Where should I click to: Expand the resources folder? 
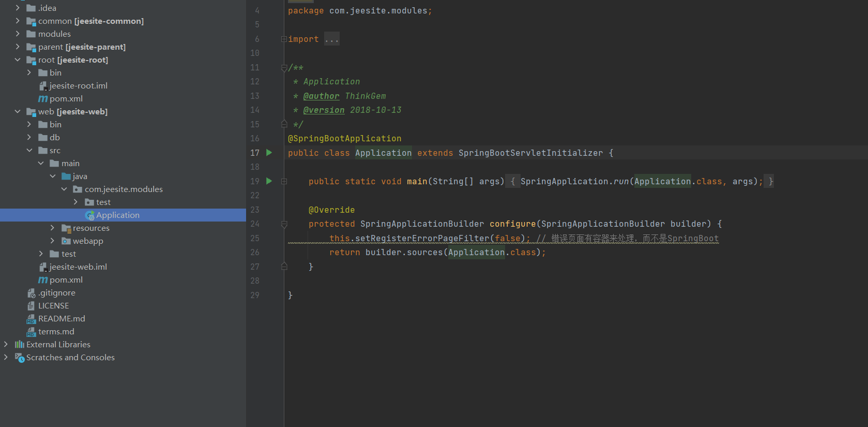click(x=52, y=228)
